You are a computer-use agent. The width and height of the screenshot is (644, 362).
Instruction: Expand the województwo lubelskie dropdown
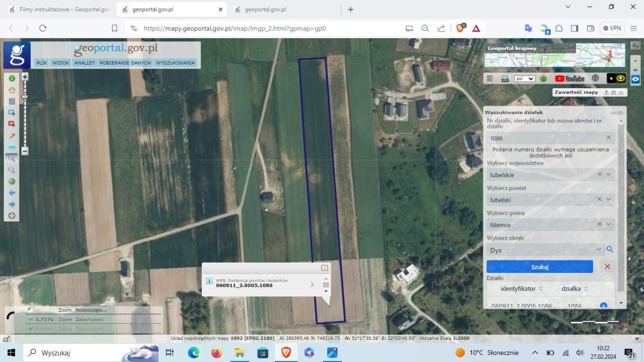coord(609,175)
